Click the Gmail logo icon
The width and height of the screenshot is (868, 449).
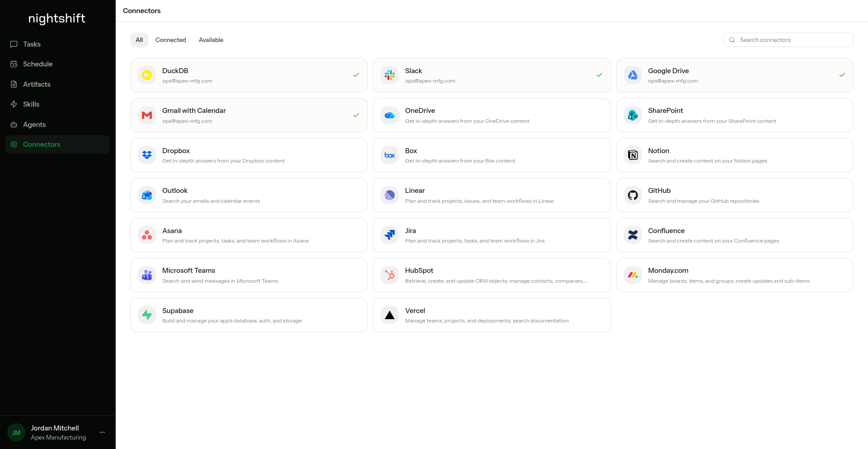pyautogui.click(x=147, y=115)
